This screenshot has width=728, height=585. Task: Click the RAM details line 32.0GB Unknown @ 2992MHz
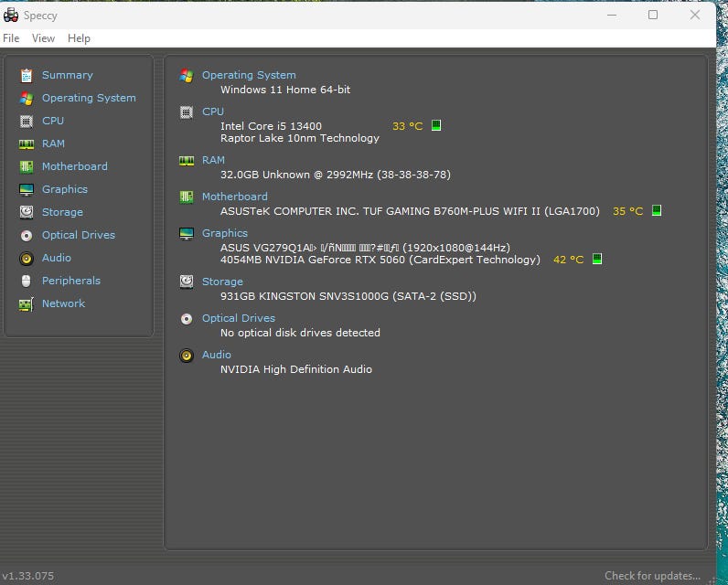point(336,175)
